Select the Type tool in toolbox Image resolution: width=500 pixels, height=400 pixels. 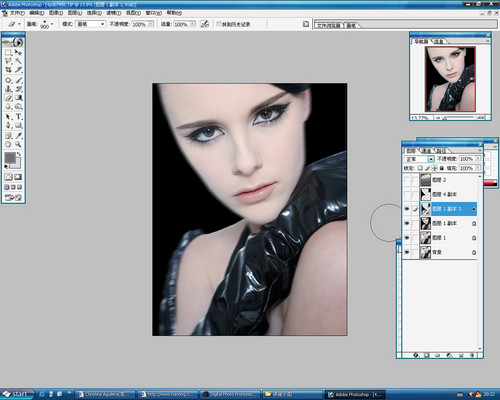18,117
